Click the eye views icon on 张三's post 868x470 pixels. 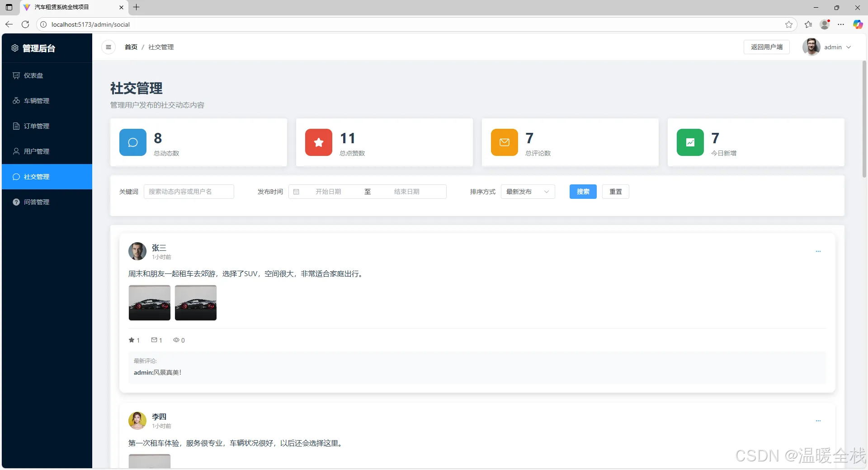tap(176, 340)
